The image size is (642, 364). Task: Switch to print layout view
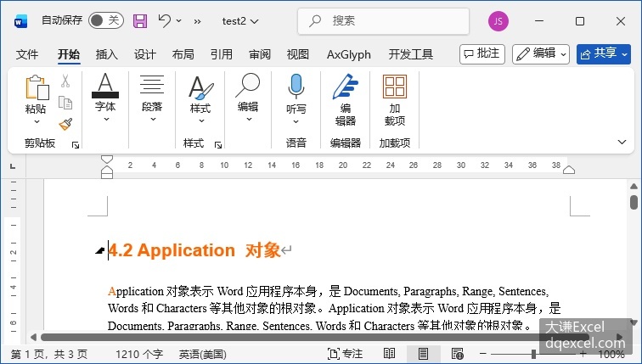(x=423, y=354)
